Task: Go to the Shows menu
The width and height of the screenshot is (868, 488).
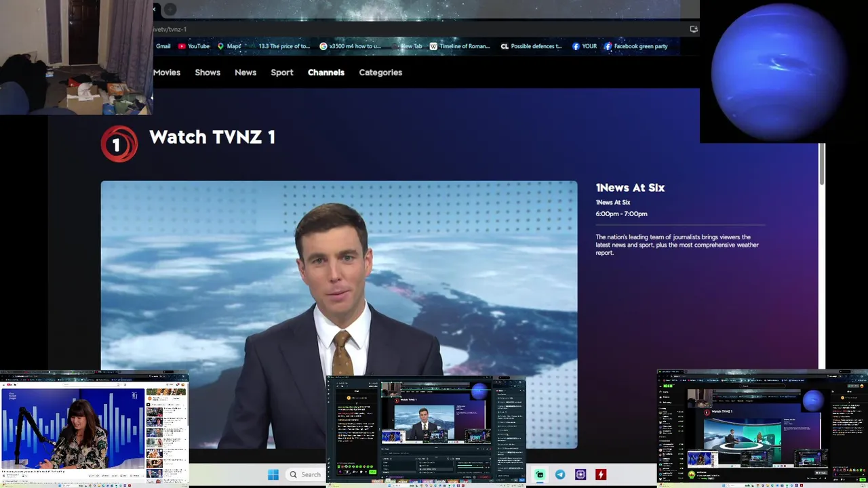Action: click(208, 73)
